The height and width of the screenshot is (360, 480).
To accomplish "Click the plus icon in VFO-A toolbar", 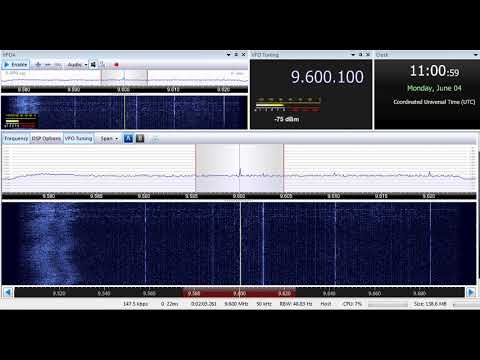I will (38, 64).
